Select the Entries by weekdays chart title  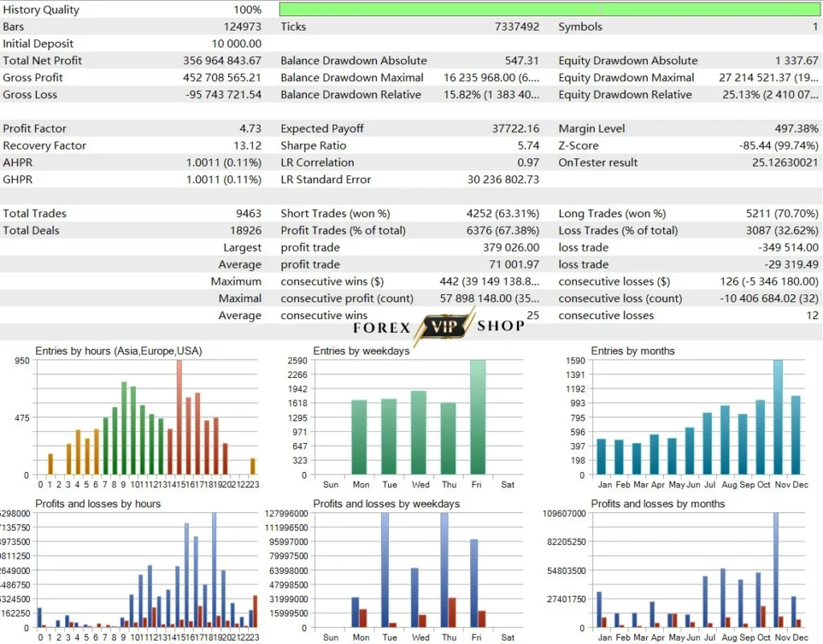click(361, 351)
